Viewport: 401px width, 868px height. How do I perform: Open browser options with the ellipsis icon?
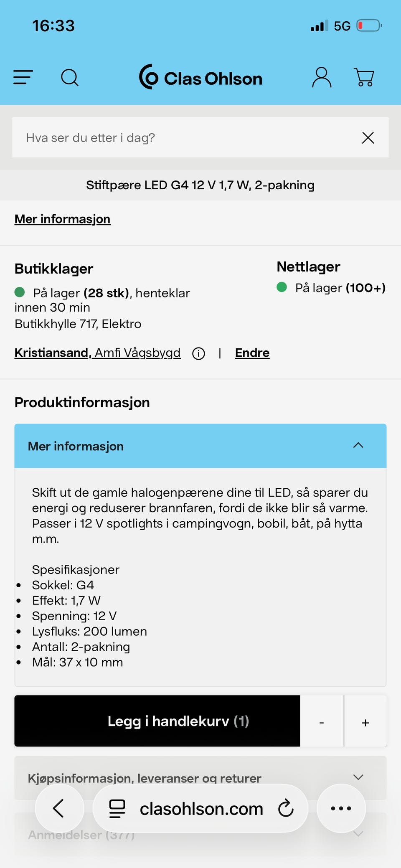tap(340, 808)
